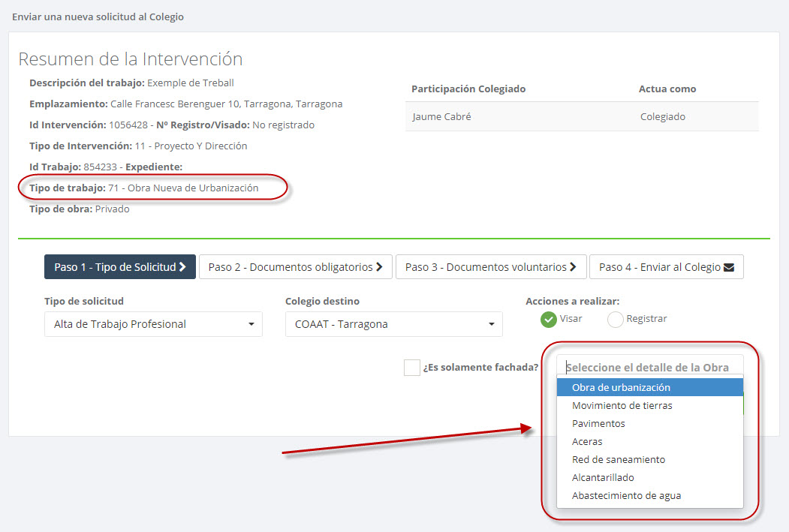Expand the Colegio destino dropdown
The width and height of the screenshot is (789, 532).
pos(393,324)
